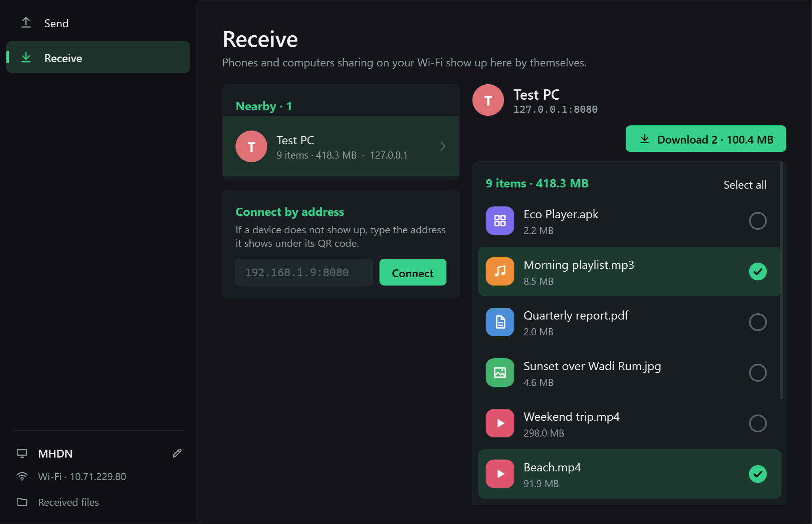
Task: Click the file list vertical scrollbar
Action: coord(782,281)
